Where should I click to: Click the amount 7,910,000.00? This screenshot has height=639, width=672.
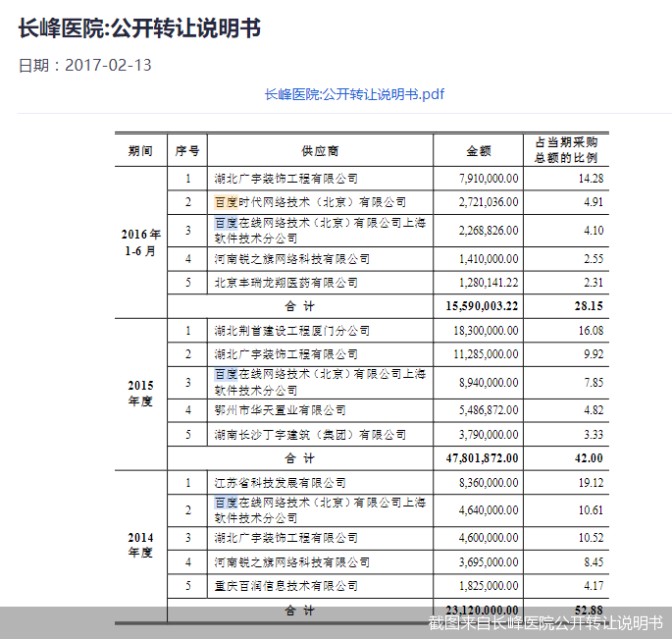click(489, 179)
